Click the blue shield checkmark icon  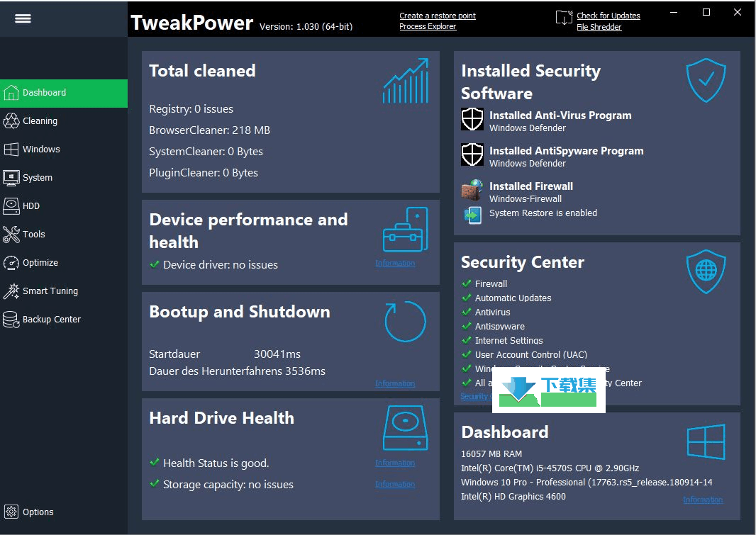click(706, 80)
